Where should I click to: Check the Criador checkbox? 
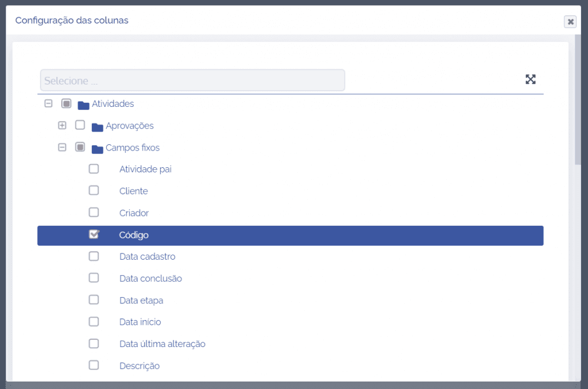[94, 213]
